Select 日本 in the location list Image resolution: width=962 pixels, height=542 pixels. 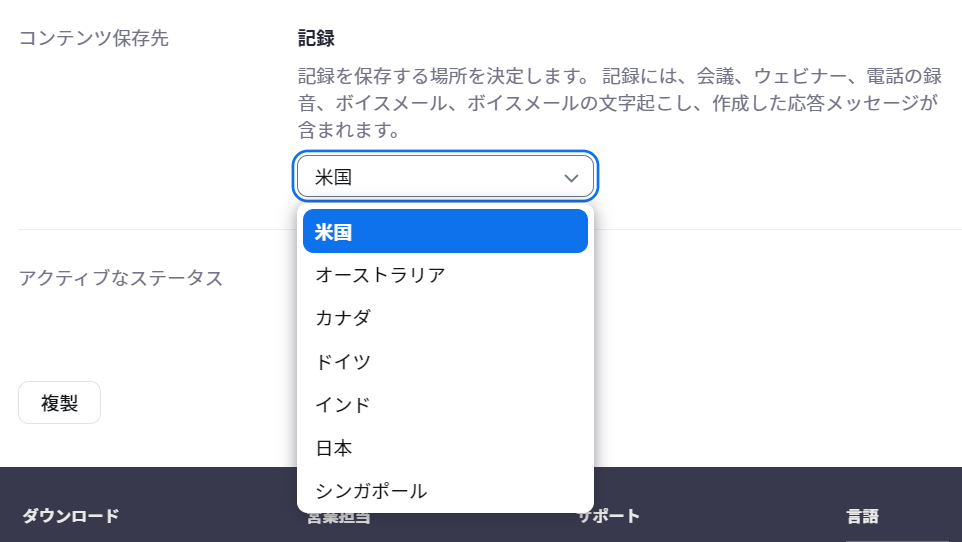[x=445, y=448]
